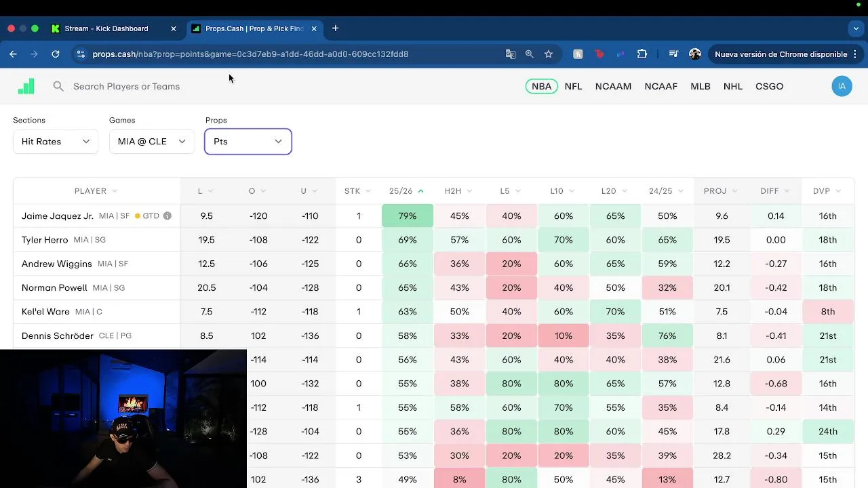Close the Stream - Kick Dashboard tab
The height and width of the screenshot is (488, 868).
[x=174, y=28]
